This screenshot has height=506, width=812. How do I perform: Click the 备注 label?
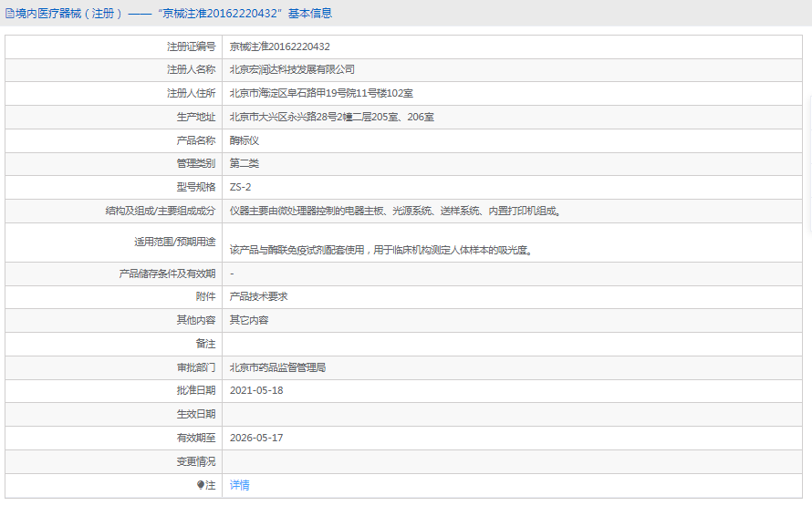[205, 344]
